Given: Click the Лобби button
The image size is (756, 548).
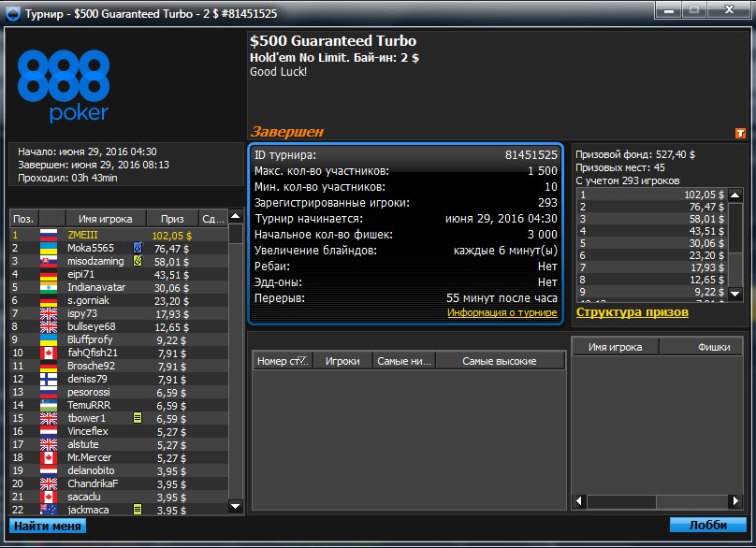Looking at the screenshot, I should [707, 525].
